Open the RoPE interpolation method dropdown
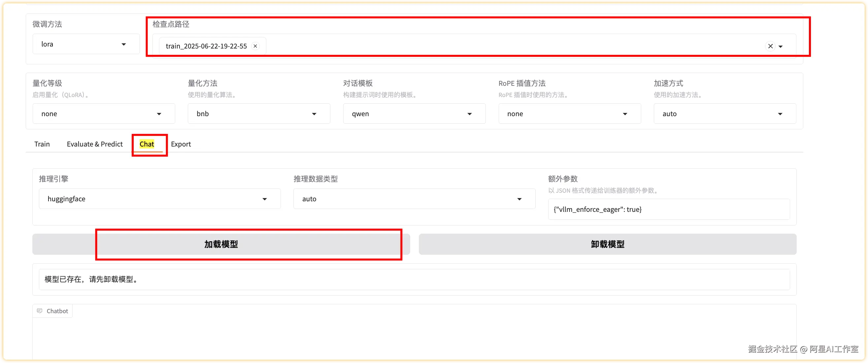 569,114
